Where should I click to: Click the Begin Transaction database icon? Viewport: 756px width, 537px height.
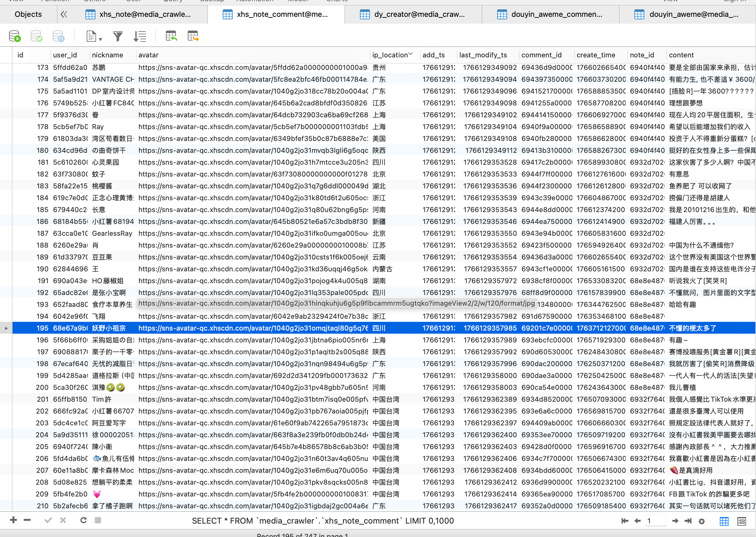[15, 36]
